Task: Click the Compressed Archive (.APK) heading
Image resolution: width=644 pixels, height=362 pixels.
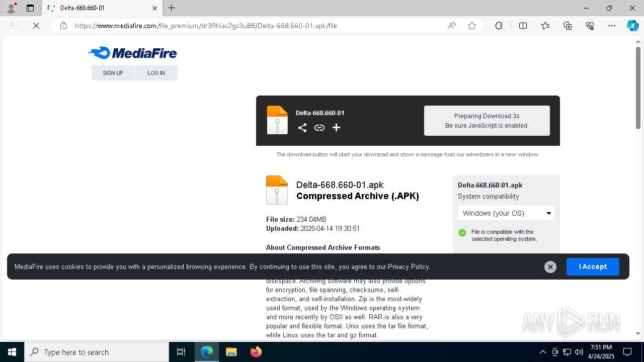Action: click(x=358, y=196)
